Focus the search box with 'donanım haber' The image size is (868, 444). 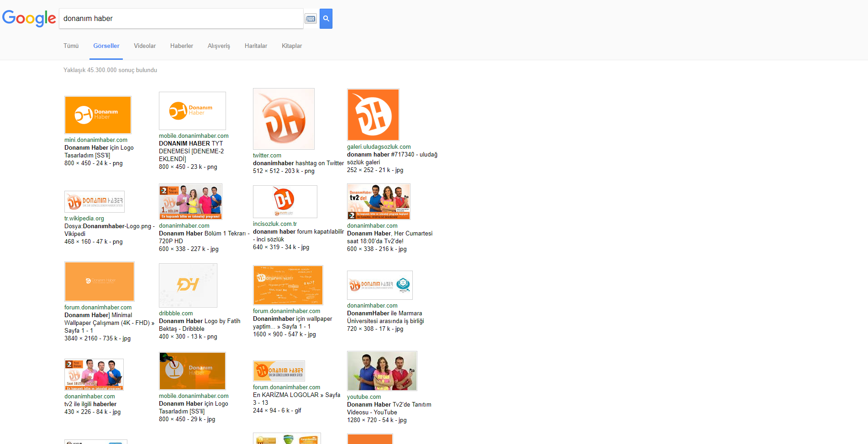pyautogui.click(x=181, y=19)
